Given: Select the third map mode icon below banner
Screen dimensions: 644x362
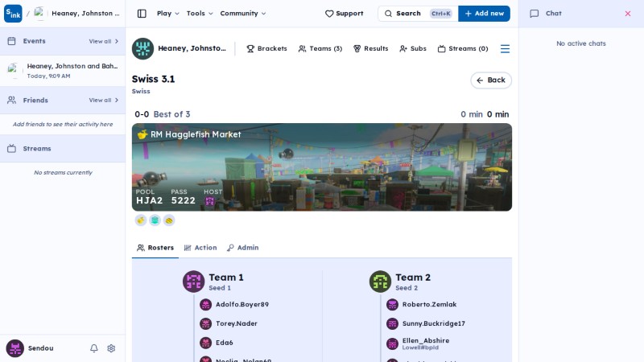Looking at the screenshot, I should pyautogui.click(x=169, y=220).
